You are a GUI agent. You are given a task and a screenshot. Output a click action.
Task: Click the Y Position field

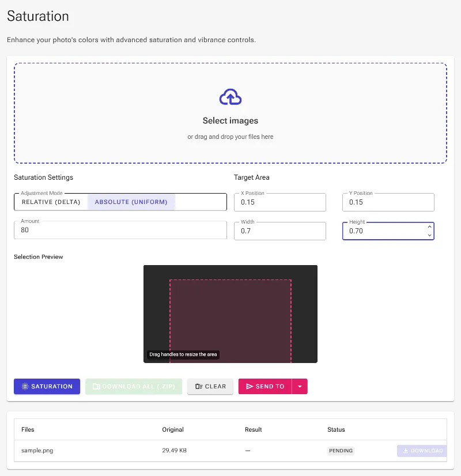click(x=388, y=202)
